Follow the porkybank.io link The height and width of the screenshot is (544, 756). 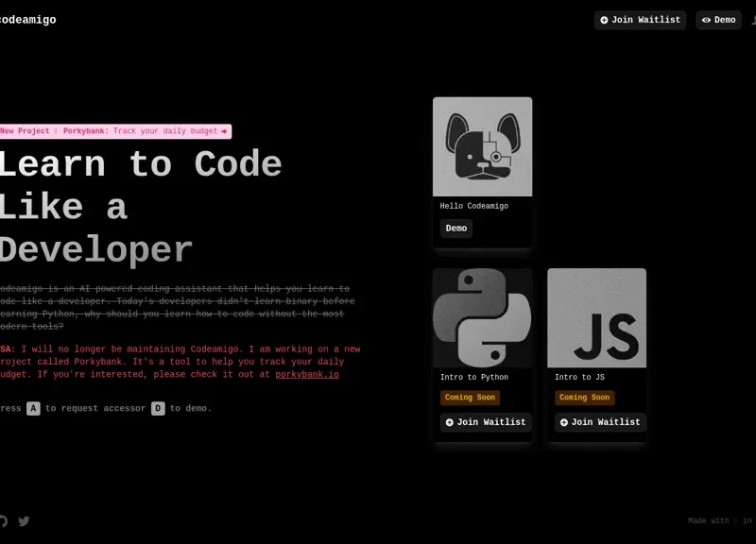(x=307, y=374)
